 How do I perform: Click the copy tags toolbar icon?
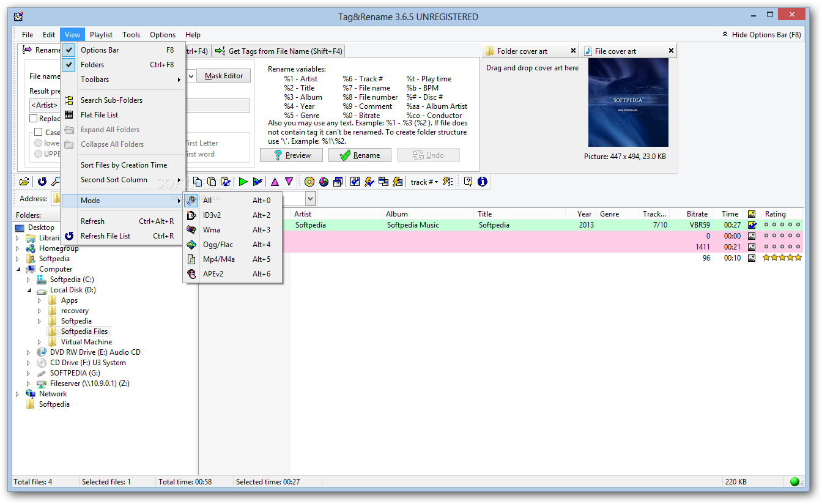click(198, 182)
